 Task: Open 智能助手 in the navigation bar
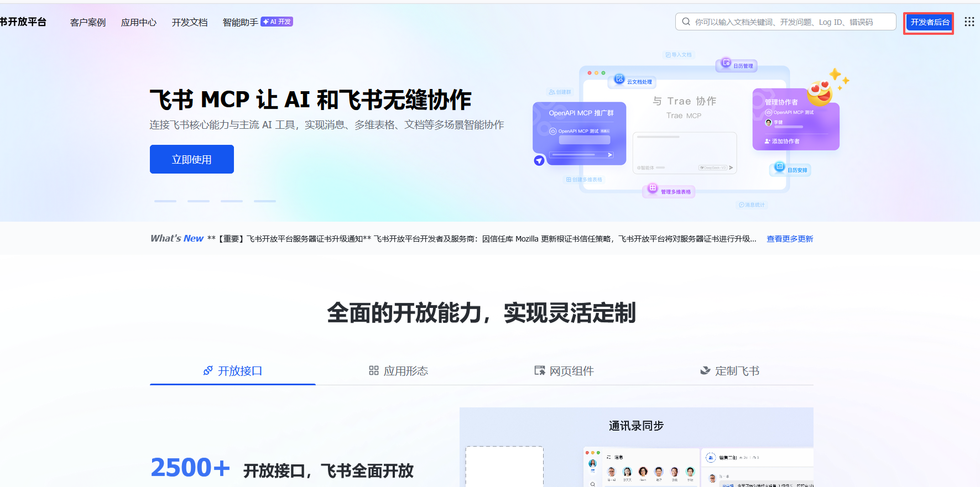point(240,22)
